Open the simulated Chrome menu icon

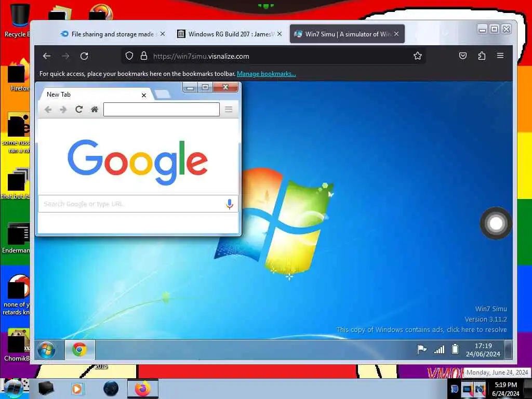click(x=229, y=109)
